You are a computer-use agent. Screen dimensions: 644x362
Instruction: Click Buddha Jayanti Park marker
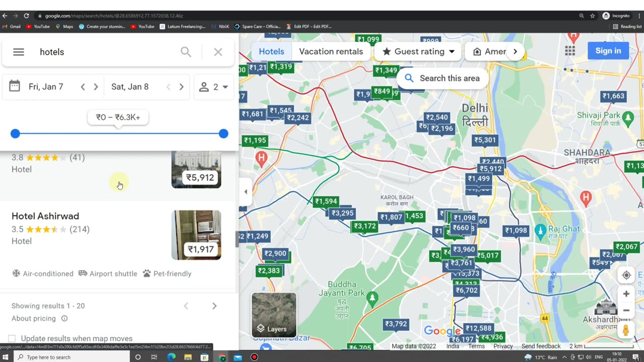pos(372,299)
